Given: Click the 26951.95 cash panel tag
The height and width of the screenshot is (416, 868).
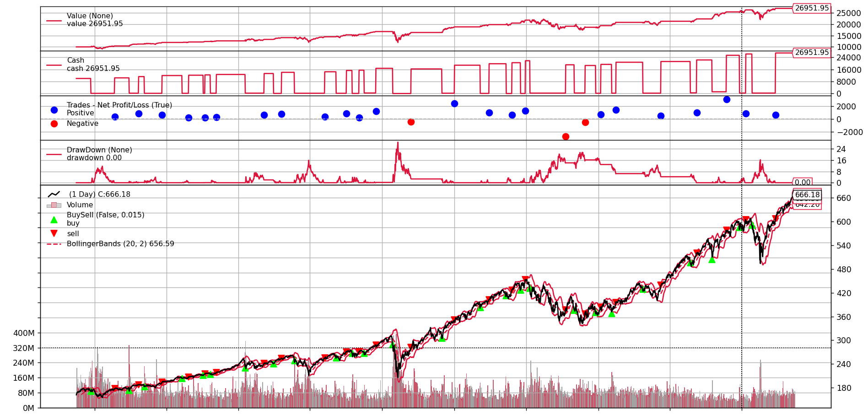Looking at the screenshot, I should click(811, 53).
